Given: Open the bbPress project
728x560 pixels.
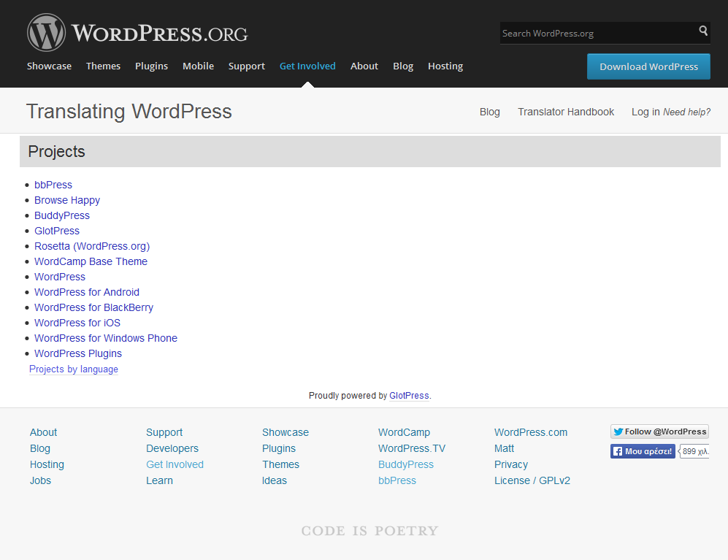Looking at the screenshot, I should 53,185.
